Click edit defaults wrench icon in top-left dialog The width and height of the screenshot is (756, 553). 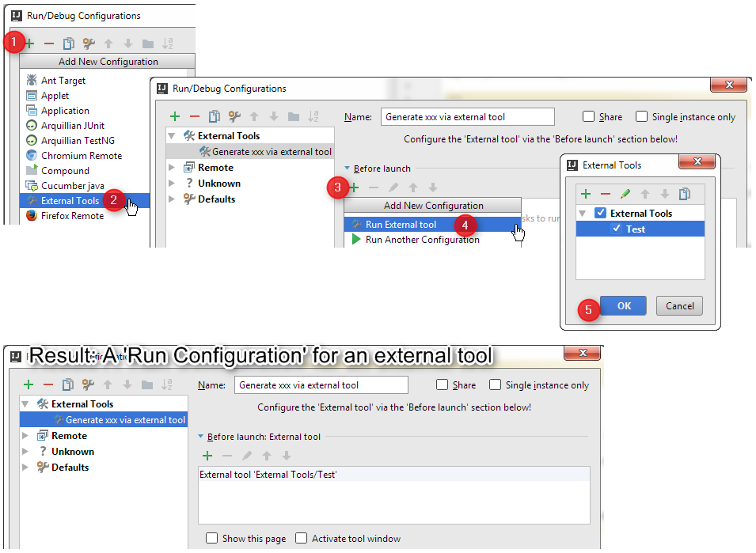(88, 44)
